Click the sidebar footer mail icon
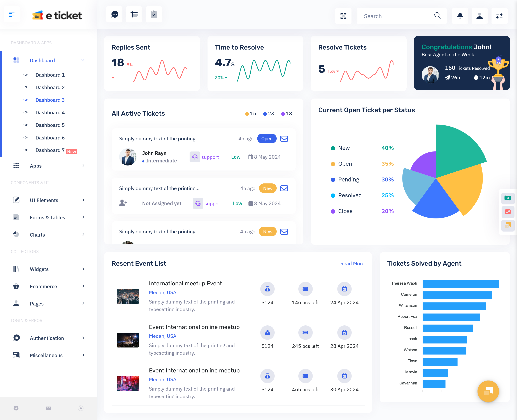Image resolution: width=517 pixels, height=420 pixels. (x=48, y=408)
